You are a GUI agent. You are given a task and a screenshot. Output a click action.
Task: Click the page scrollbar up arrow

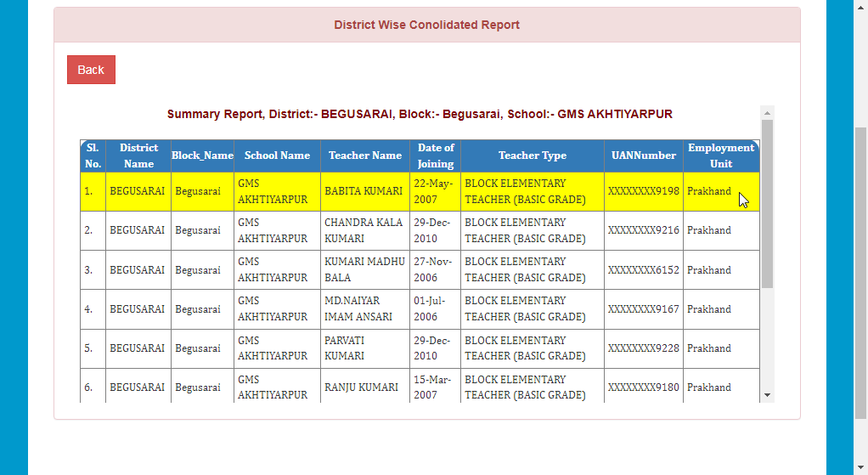861,7
